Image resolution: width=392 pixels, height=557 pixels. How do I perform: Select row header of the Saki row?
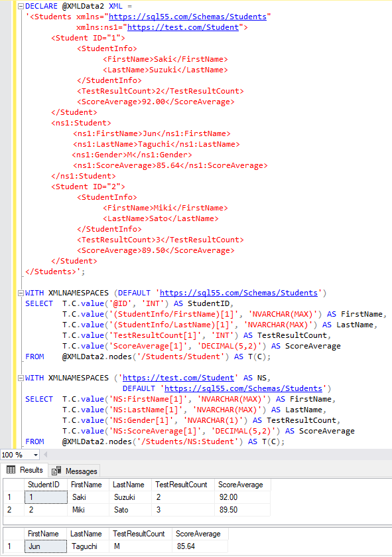[13, 497]
